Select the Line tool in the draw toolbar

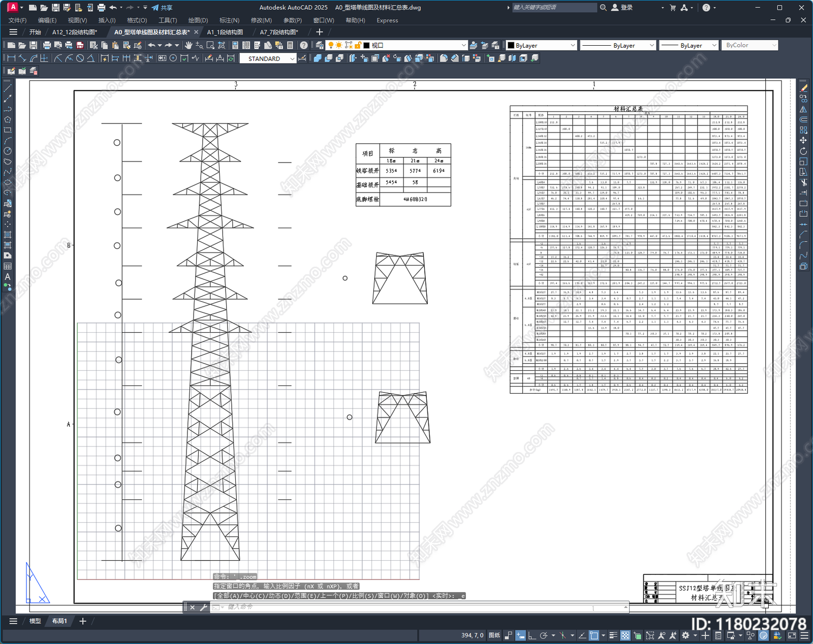[x=8, y=88]
